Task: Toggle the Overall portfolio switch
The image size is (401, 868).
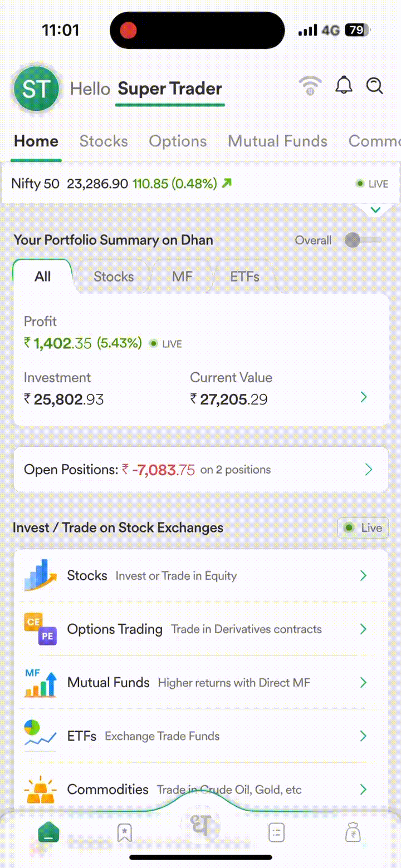Action: pos(363,240)
